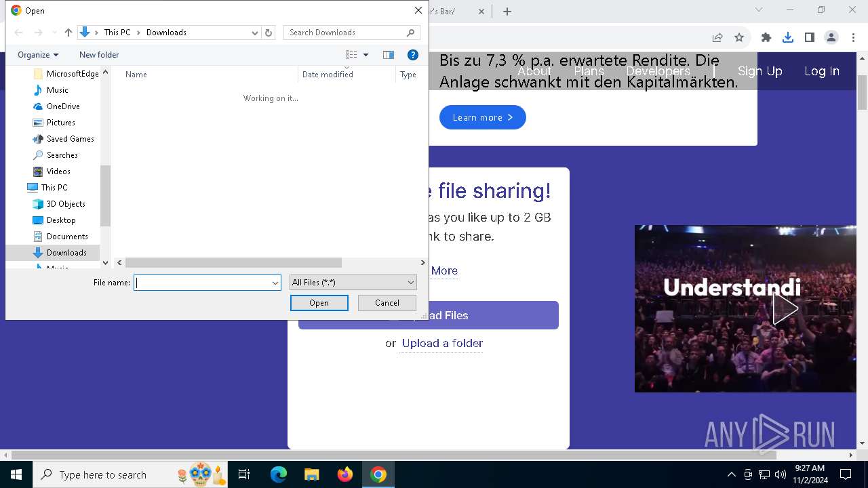The image size is (868, 488).
Task: Expand path chevron after This PC
Action: pos(138,33)
